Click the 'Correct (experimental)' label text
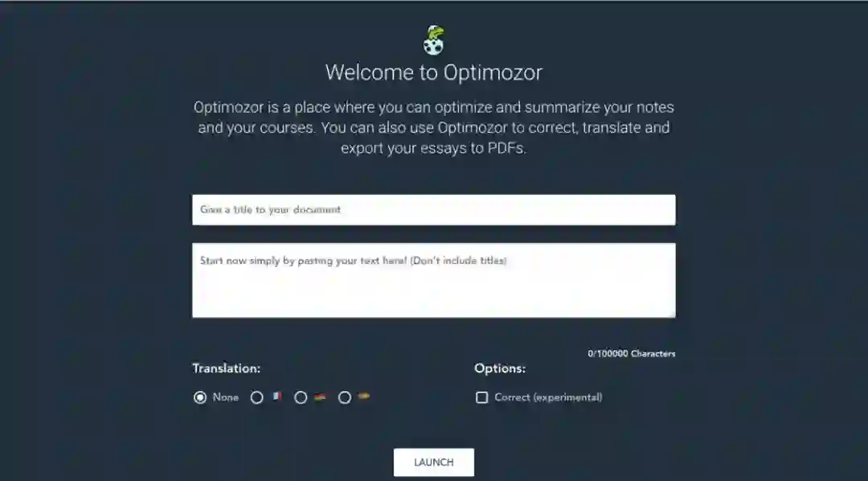Screen dimensions: 868x481 (x=548, y=397)
